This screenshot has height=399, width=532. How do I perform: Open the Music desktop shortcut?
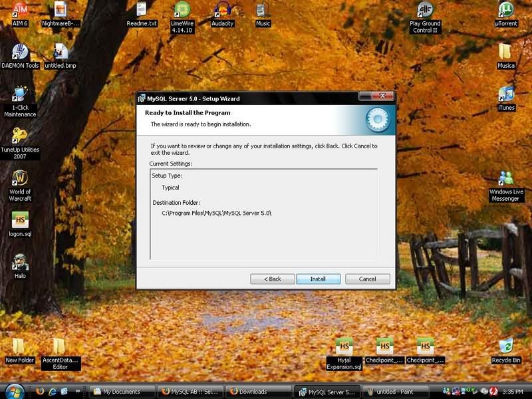click(x=263, y=14)
